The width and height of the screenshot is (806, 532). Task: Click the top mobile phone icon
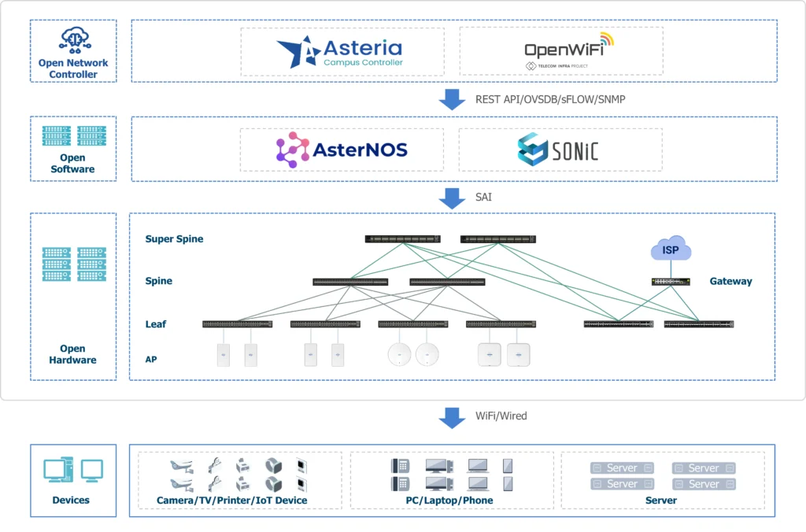click(508, 466)
